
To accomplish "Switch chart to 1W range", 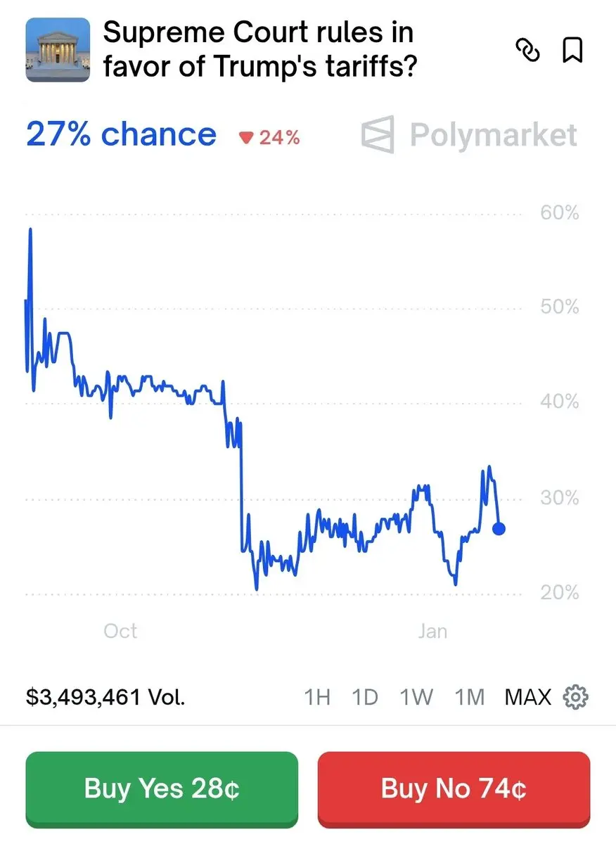I will click(x=416, y=697).
